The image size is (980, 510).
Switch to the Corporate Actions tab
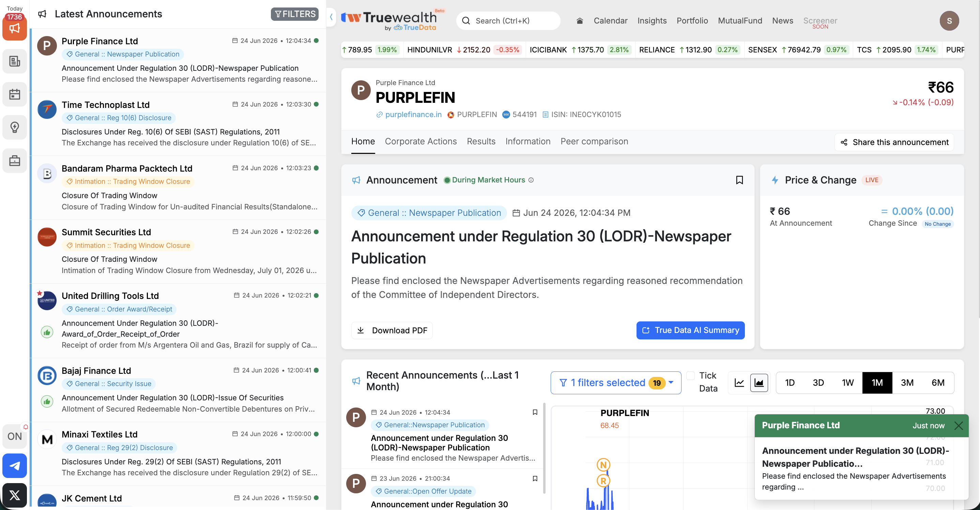pos(421,141)
